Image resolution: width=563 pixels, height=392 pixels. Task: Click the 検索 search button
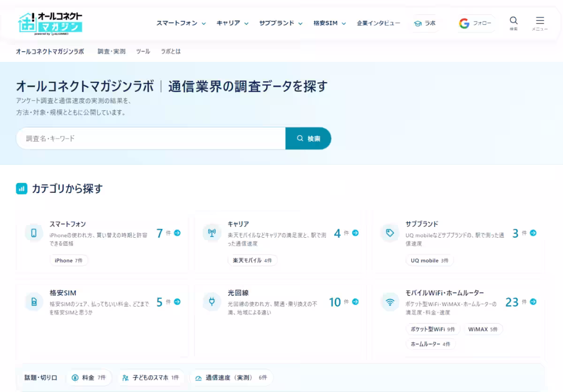308,138
